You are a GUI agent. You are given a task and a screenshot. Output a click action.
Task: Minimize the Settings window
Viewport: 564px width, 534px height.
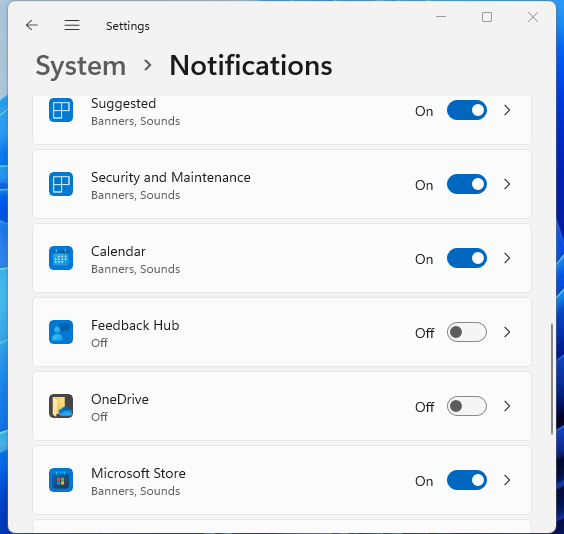pyautogui.click(x=441, y=17)
